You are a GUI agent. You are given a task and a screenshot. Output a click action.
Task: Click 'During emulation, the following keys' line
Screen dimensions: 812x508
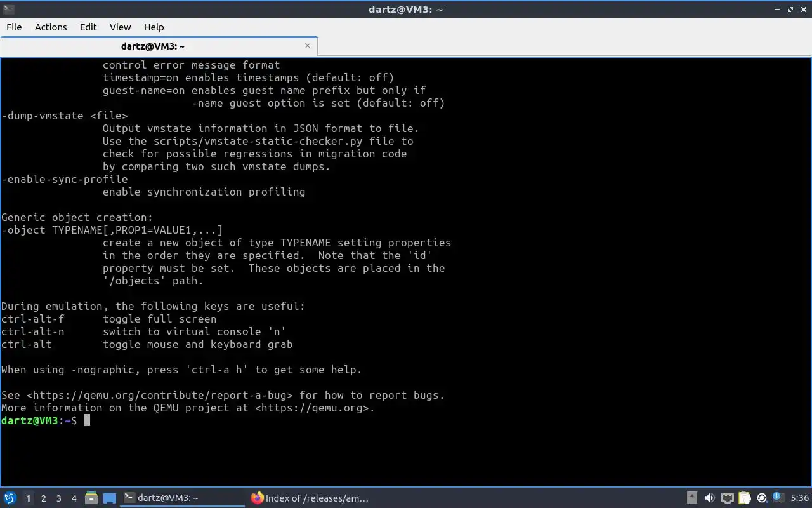pyautogui.click(x=154, y=306)
